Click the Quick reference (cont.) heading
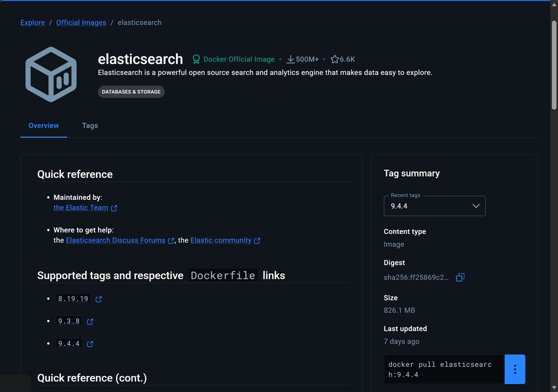The height and width of the screenshot is (392, 558). tap(92, 378)
